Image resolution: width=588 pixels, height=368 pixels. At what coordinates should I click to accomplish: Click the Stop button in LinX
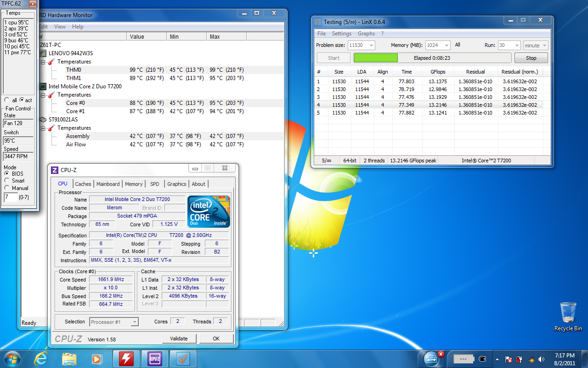[531, 58]
